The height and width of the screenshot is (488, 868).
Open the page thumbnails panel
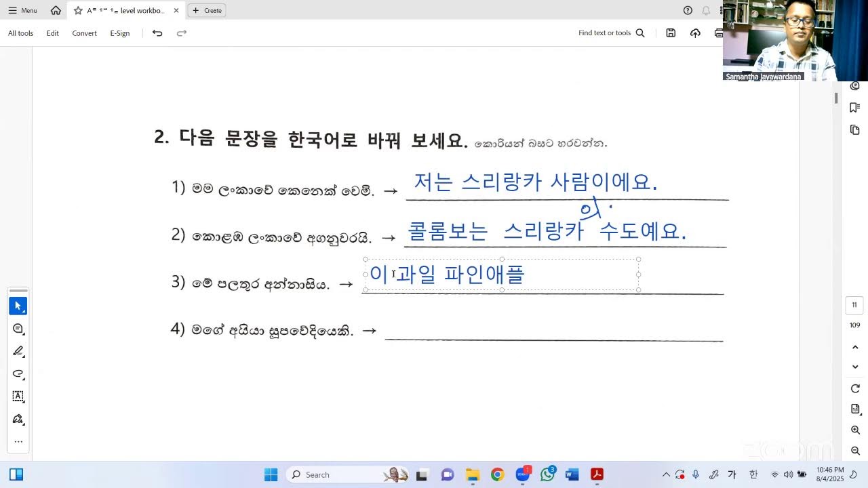[855, 129]
